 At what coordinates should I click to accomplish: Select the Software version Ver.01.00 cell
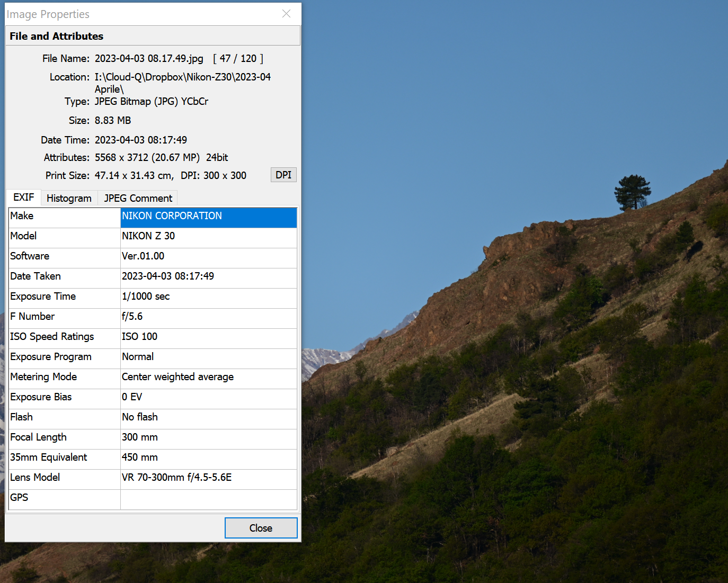[x=208, y=256]
